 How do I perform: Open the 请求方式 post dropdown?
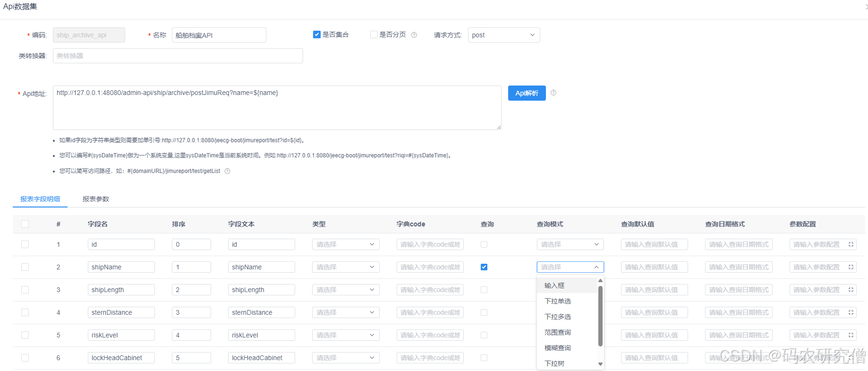click(x=504, y=35)
